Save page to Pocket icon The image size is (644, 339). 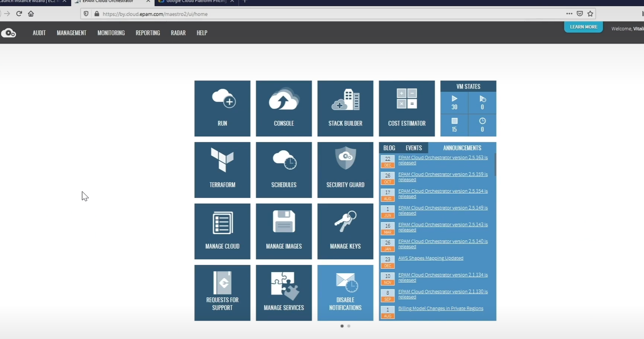coord(580,14)
